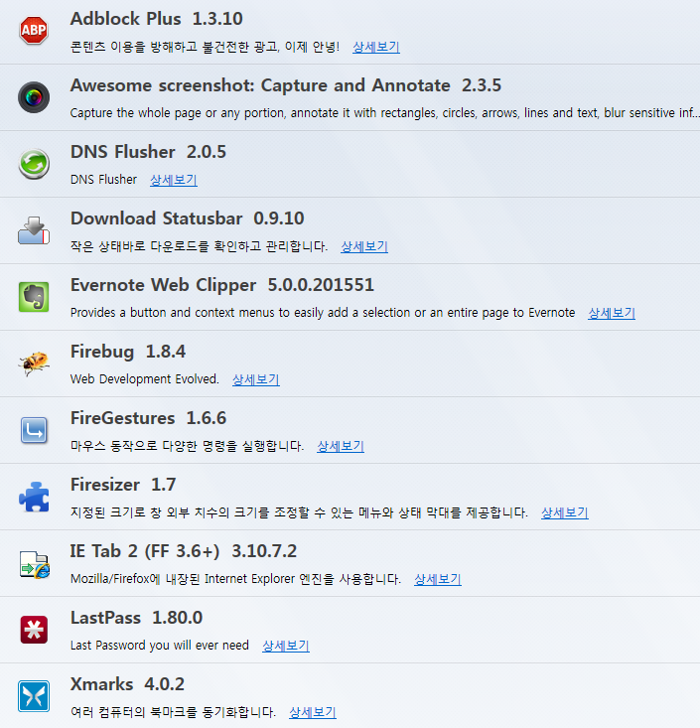Click '작은 상태바로 다운로드를 확인하고 관리합니다.' description
700x728 pixels.
[x=199, y=246]
